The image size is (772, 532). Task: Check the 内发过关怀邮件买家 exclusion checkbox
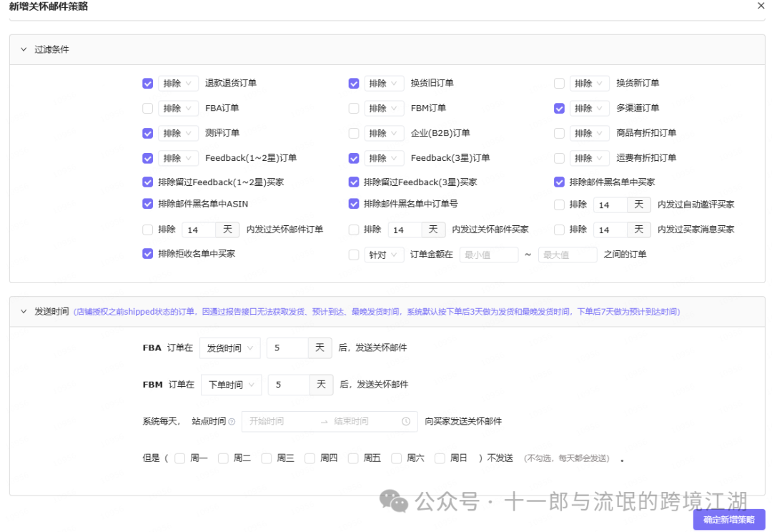(x=354, y=230)
